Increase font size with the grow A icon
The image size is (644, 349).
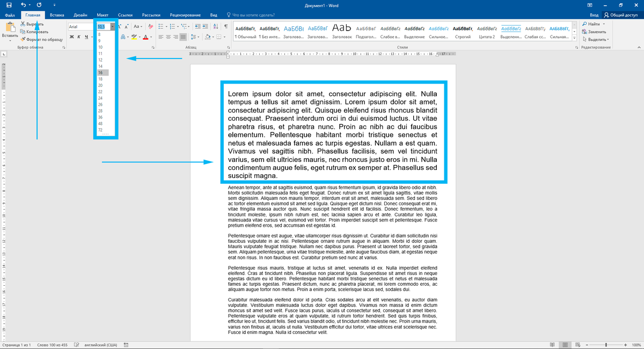pyautogui.click(x=120, y=26)
